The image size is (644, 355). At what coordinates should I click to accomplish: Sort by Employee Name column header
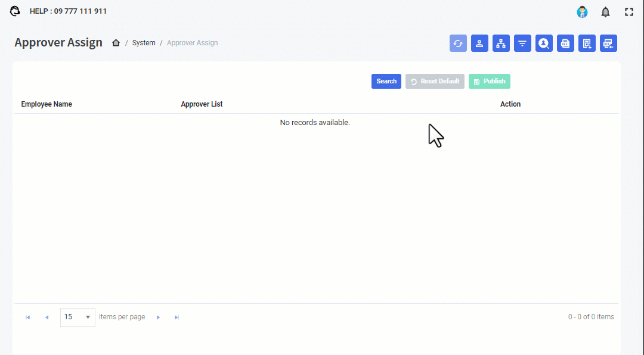47,104
